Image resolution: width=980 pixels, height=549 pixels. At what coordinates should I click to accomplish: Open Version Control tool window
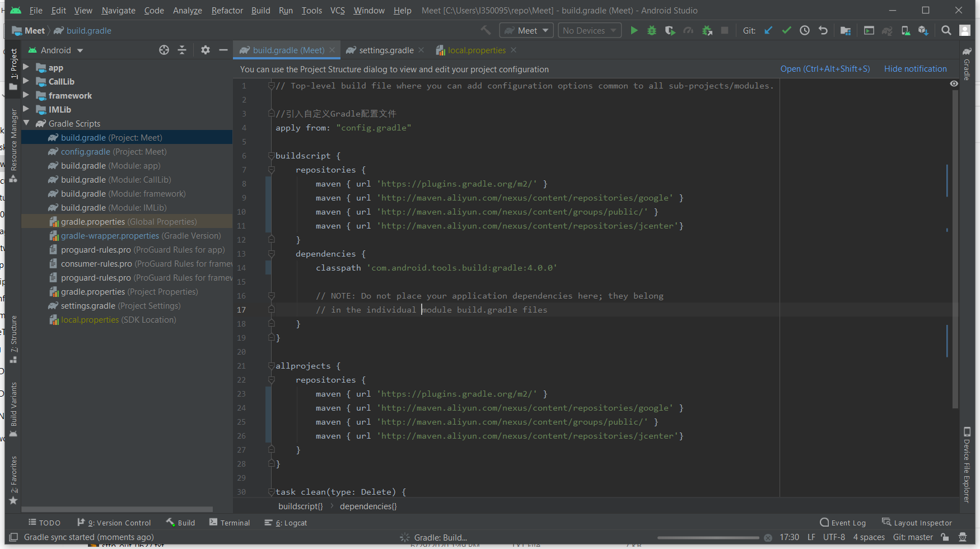114,523
